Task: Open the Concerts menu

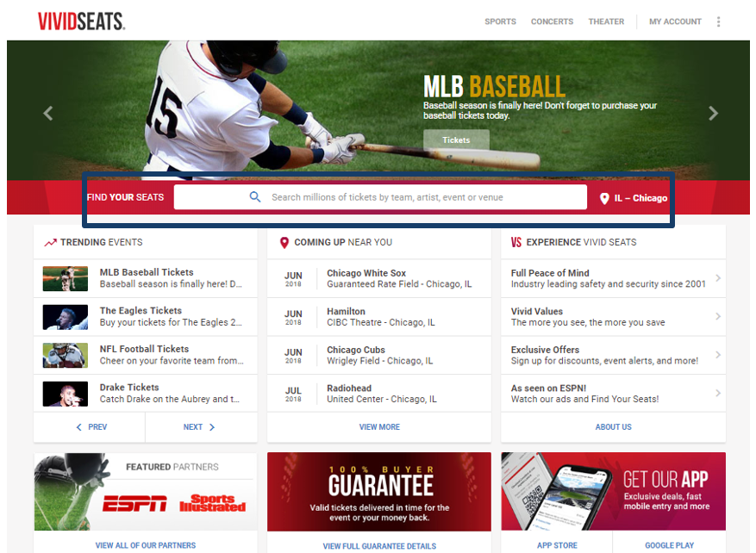Action: (x=552, y=22)
